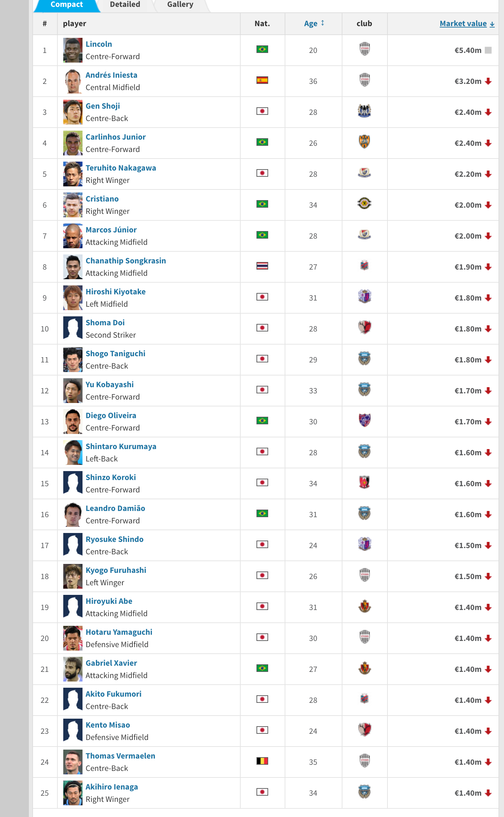Click Gen Shoji's club crest icon
The height and width of the screenshot is (817, 504).
tap(364, 111)
